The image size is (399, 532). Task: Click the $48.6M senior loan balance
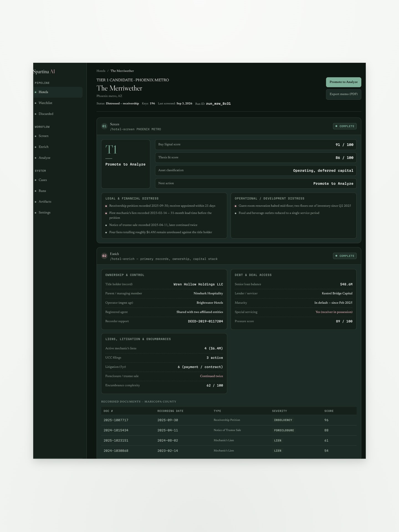(x=346, y=284)
